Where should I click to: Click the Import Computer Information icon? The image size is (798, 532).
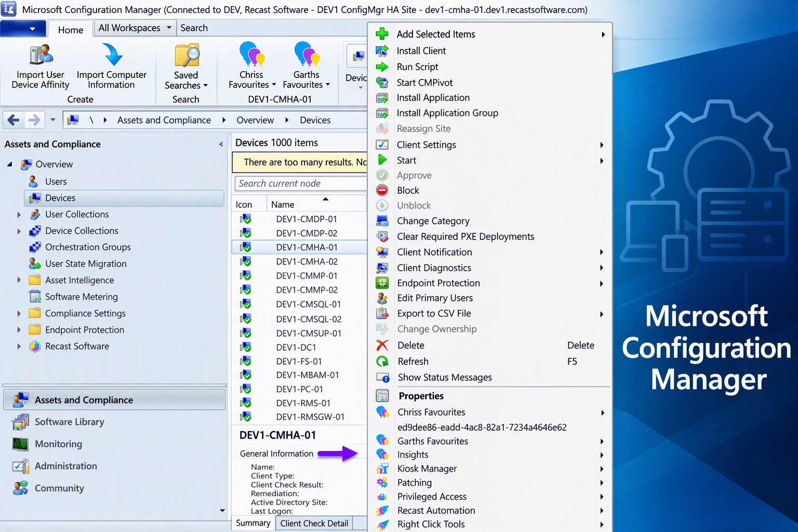pyautogui.click(x=112, y=55)
